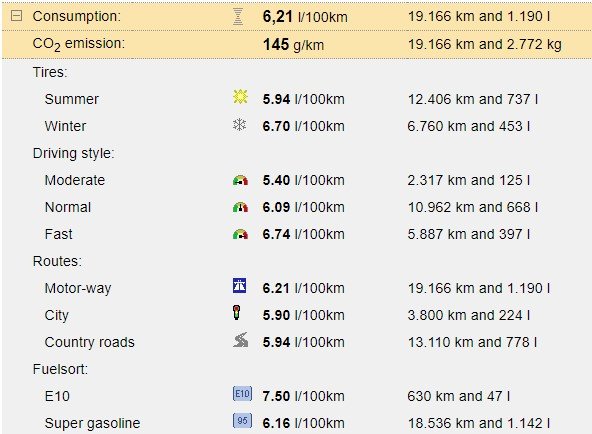This screenshot has height=434, width=592.
Task: Click the Fuelsort heading
Action: tap(60, 369)
